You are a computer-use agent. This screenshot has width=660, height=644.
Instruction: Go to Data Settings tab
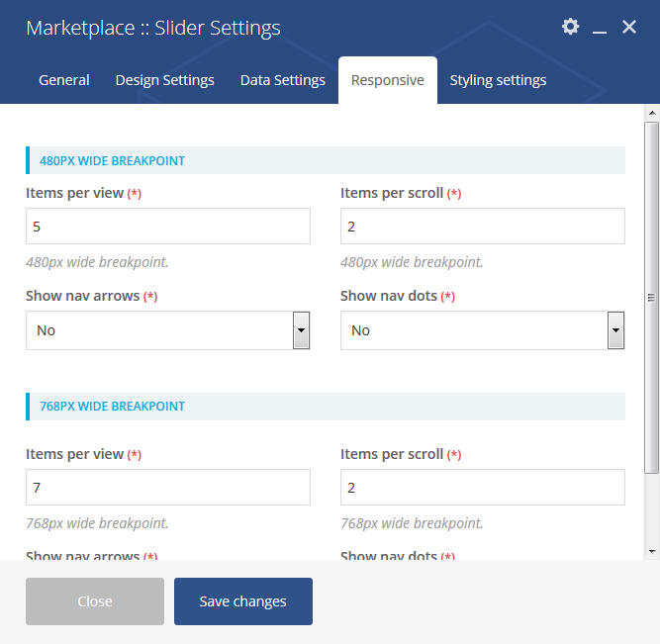[282, 80]
